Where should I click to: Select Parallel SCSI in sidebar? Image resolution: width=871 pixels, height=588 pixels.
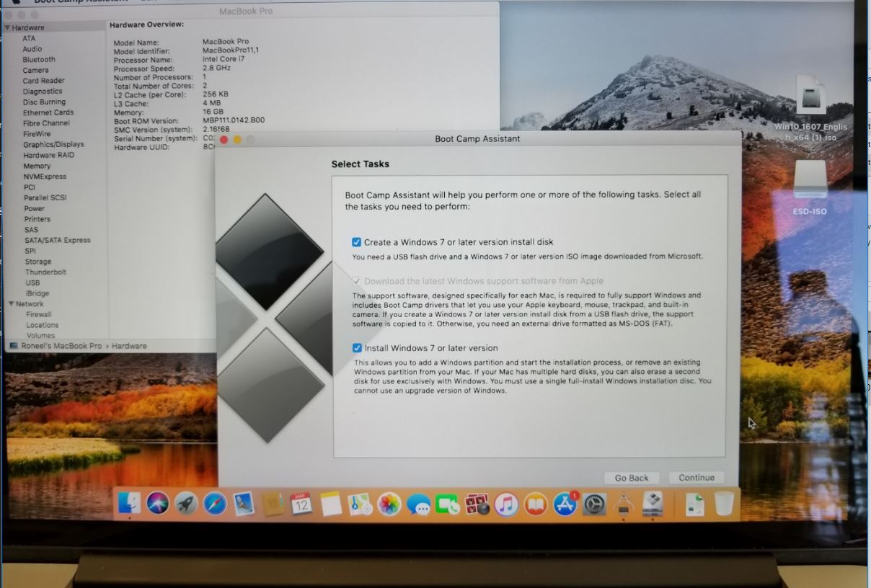click(45, 197)
